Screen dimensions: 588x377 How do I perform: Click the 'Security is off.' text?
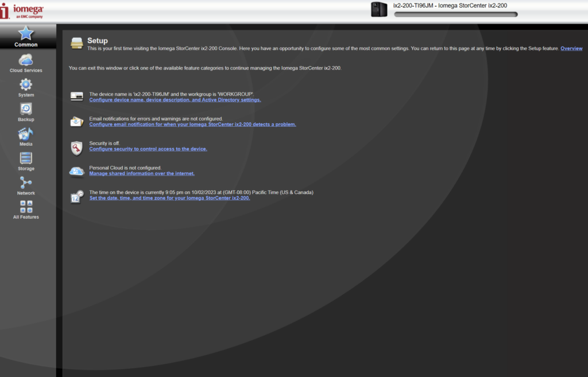pos(105,143)
